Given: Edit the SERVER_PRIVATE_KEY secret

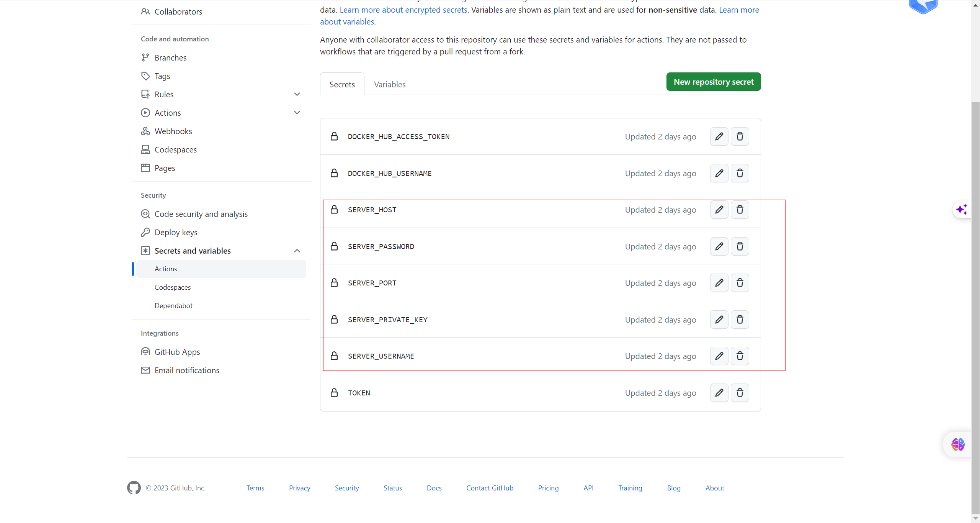Looking at the screenshot, I should coord(719,320).
